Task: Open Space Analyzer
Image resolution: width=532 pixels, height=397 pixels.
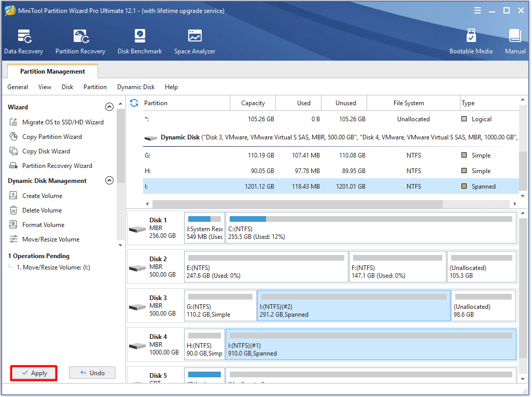Action: click(x=195, y=41)
